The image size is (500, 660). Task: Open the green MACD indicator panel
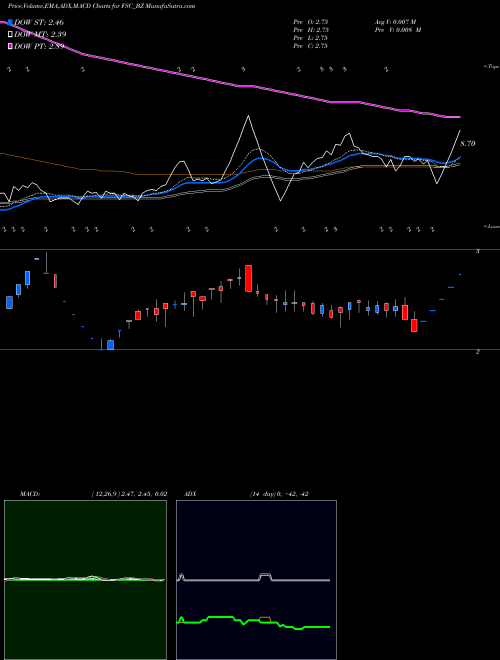pyautogui.click(x=85, y=580)
